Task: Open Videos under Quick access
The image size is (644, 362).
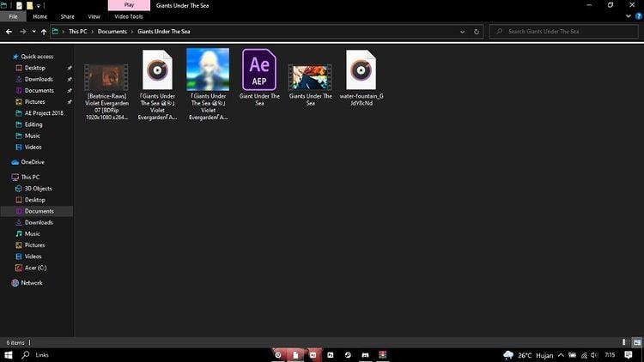Action: click(33, 147)
